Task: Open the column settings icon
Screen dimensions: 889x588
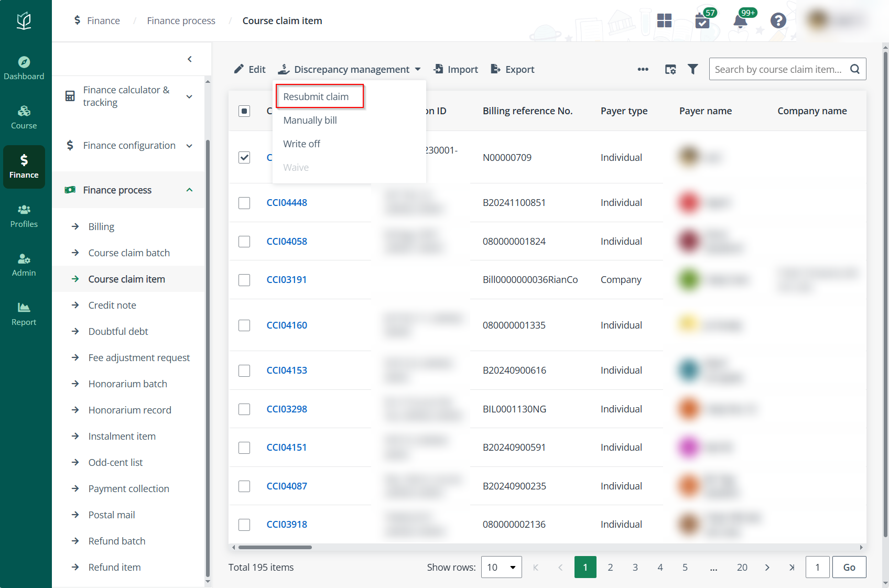Action: click(x=670, y=69)
